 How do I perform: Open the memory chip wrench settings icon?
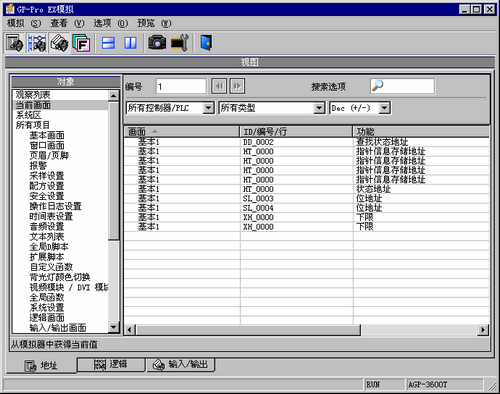[180, 43]
